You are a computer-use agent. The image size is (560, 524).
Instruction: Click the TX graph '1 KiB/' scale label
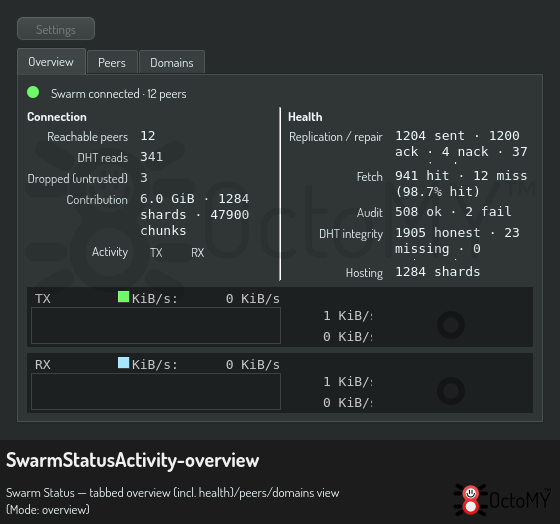coord(348,316)
